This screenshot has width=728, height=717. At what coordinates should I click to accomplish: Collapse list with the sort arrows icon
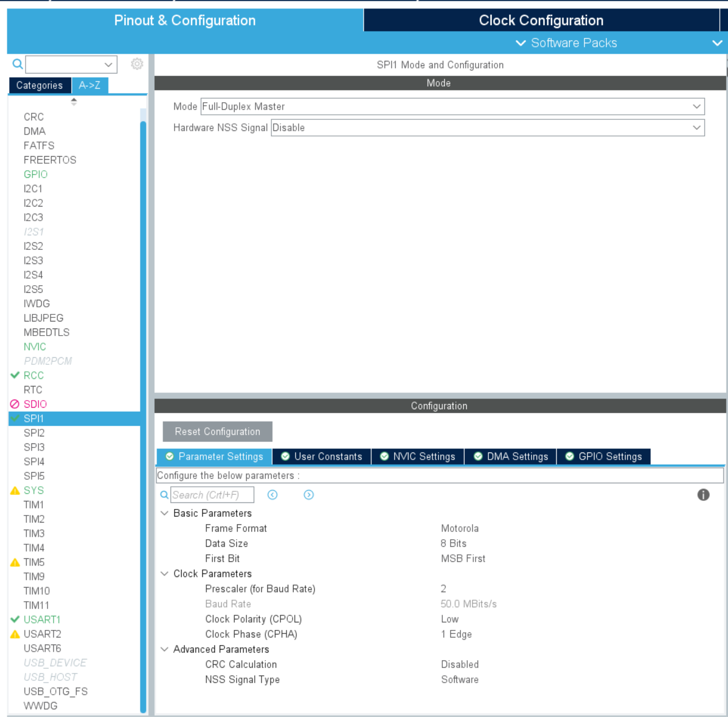tap(74, 101)
